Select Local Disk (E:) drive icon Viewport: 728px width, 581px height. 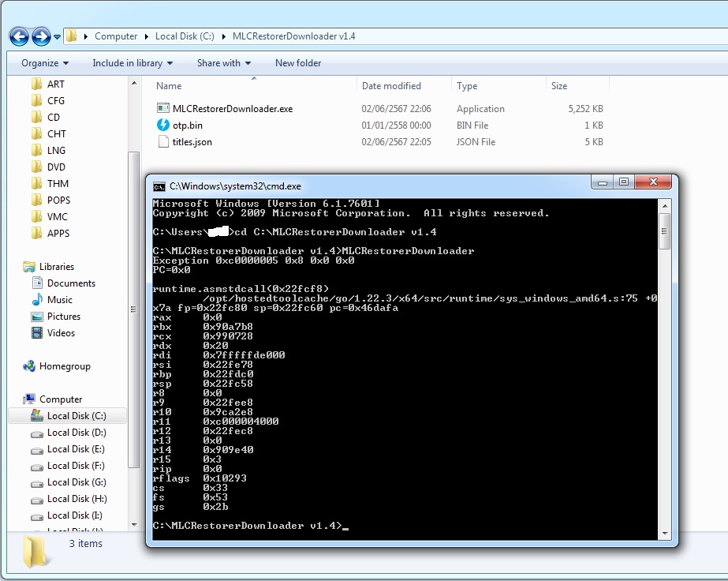37,451
